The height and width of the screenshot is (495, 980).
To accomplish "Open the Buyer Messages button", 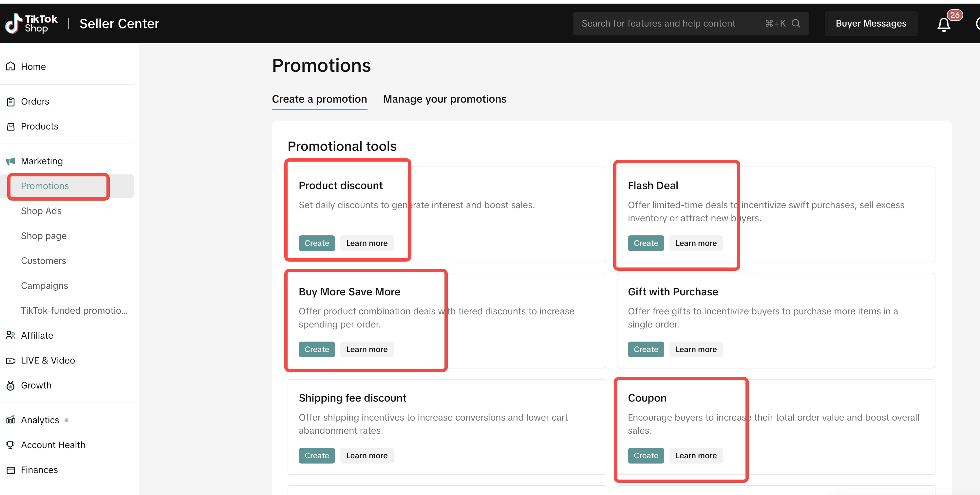I will coord(870,24).
